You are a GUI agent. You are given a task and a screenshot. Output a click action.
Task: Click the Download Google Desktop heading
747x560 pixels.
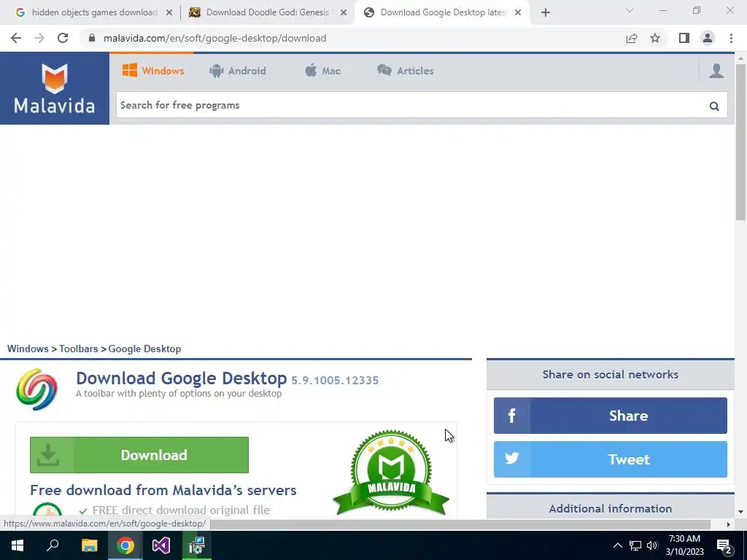pyautogui.click(x=181, y=378)
